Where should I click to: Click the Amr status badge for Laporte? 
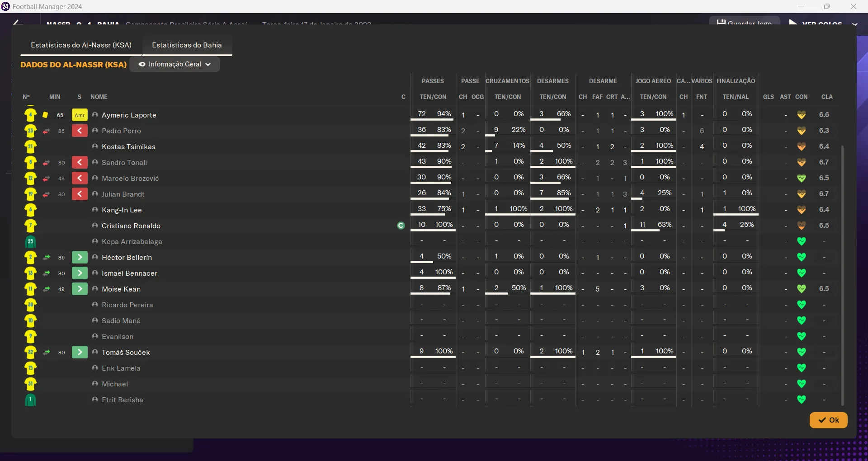click(80, 115)
